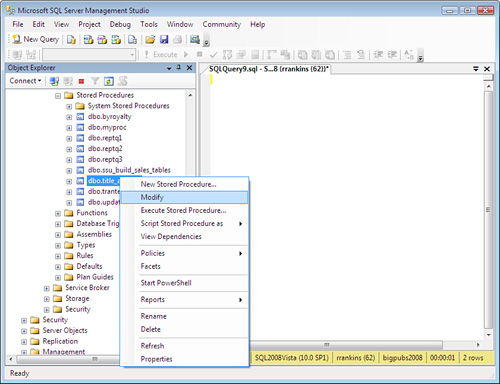
Task: Open the Debug menu
Action: click(120, 24)
